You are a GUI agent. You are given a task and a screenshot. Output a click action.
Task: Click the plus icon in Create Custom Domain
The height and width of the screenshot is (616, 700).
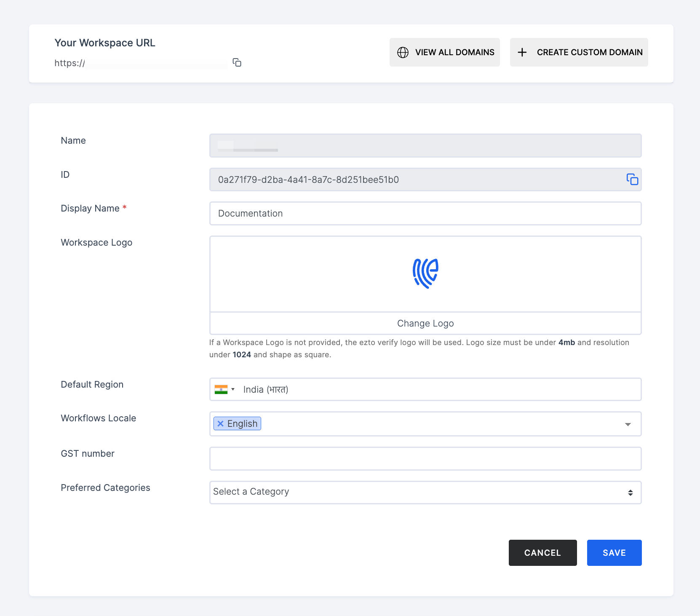(x=522, y=52)
